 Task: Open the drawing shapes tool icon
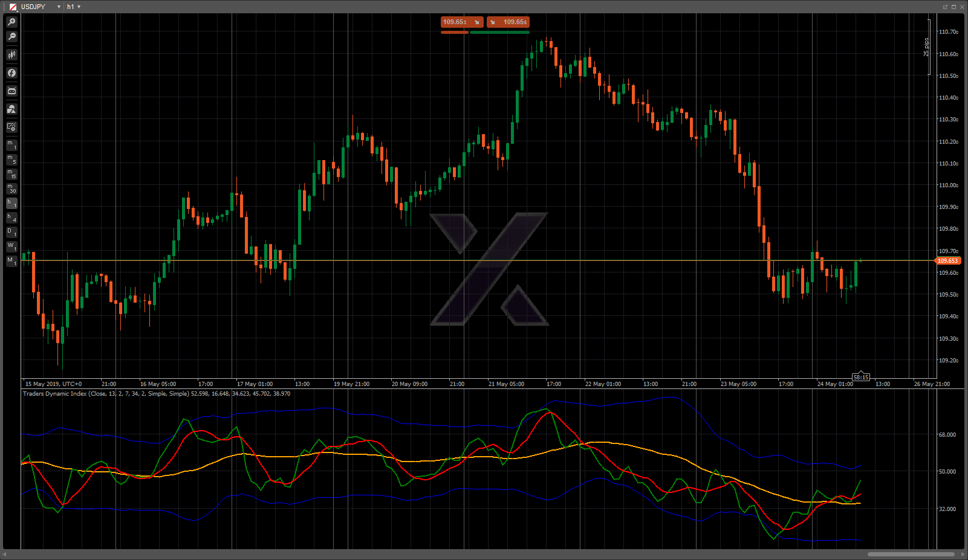coord(11,109)
